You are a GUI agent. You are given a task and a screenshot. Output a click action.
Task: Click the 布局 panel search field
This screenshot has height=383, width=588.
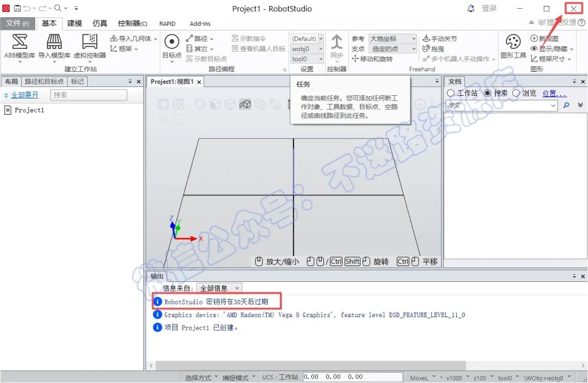coord(89,95)
